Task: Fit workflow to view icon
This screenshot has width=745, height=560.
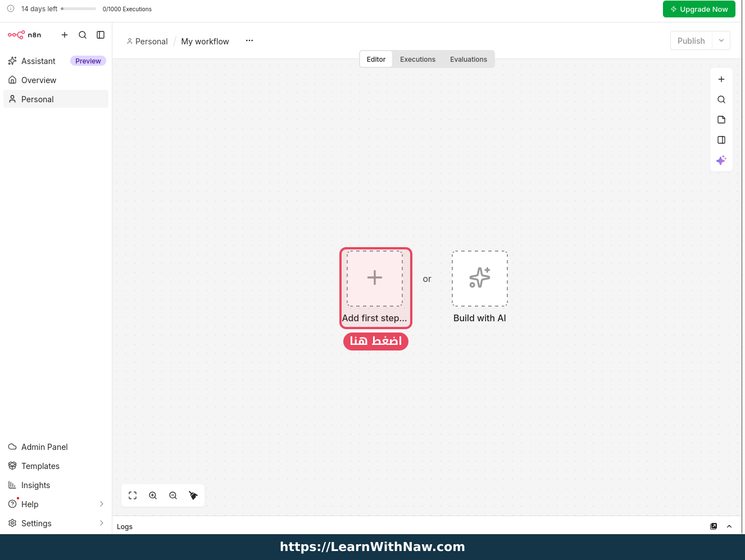Action: tap(133, 495)
